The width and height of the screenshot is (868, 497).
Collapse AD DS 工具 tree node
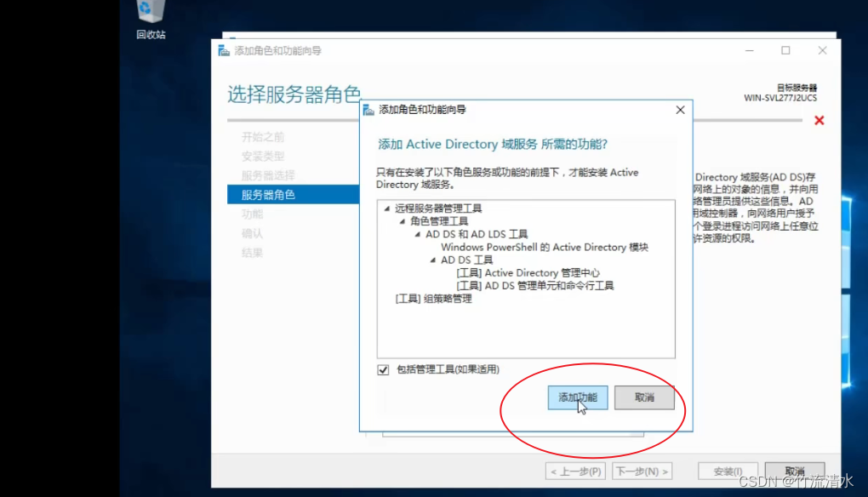coord(433,260)
